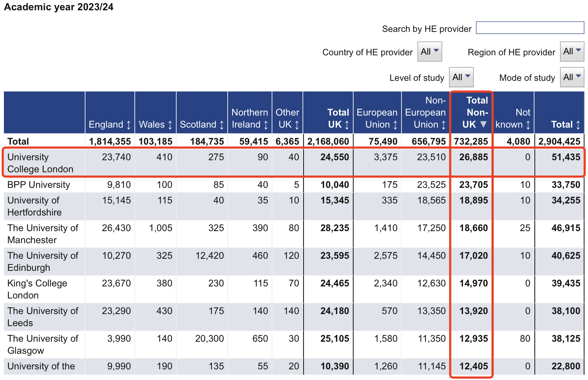Select the University College London row name
The width and height of the screenshot is (588, 380).
(40, 163)
